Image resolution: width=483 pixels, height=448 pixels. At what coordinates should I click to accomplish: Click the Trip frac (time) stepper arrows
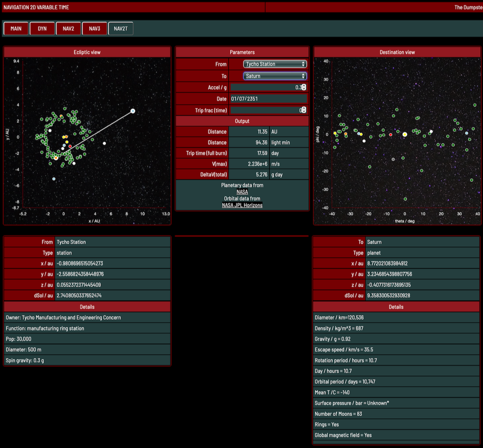coord(304,110)
